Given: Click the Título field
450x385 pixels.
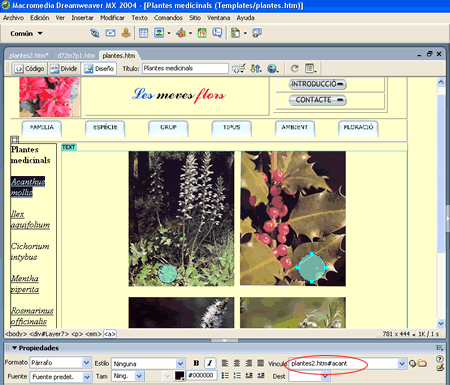Looking at the screenshot, I should click(185, 69).
